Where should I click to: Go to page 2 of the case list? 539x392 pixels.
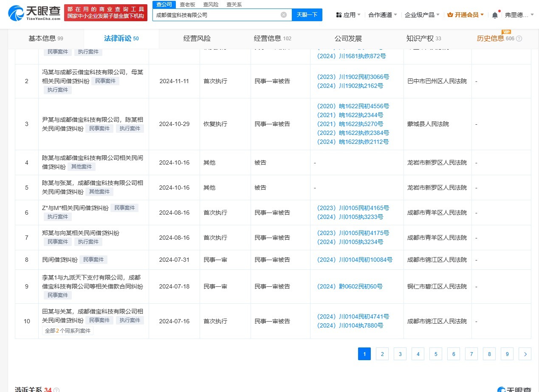tap(382, 353)
